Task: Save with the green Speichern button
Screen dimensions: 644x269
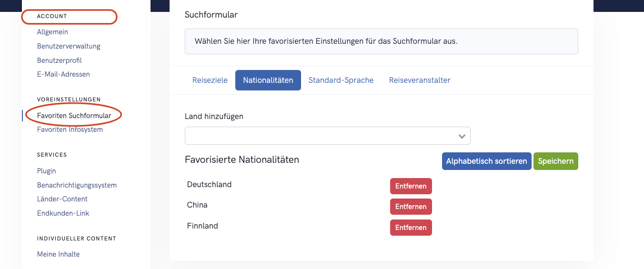Action: point(556,161)
